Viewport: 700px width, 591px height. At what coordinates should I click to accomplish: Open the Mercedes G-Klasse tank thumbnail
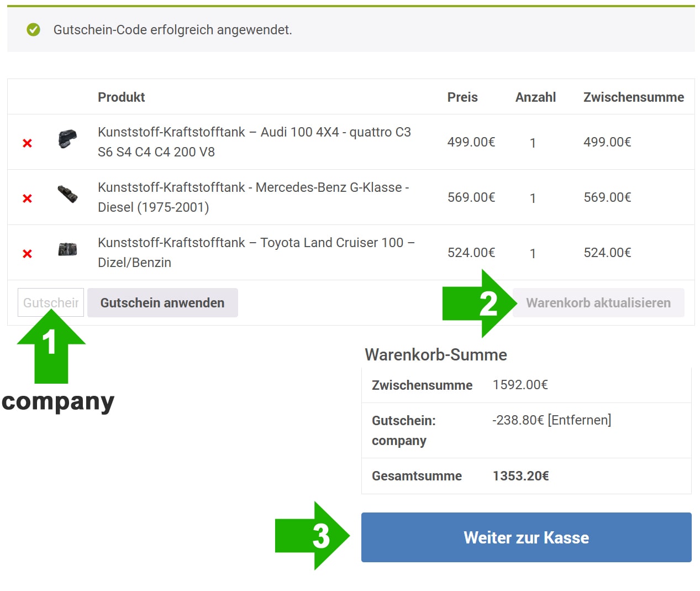tap(67, 194)
